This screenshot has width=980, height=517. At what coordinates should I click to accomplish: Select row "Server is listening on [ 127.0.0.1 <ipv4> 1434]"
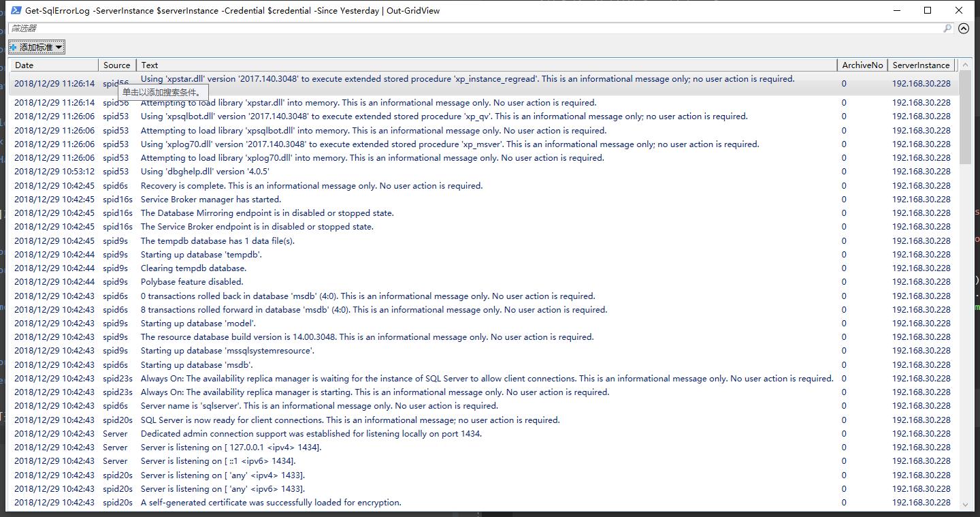click(x=485, y=448)
